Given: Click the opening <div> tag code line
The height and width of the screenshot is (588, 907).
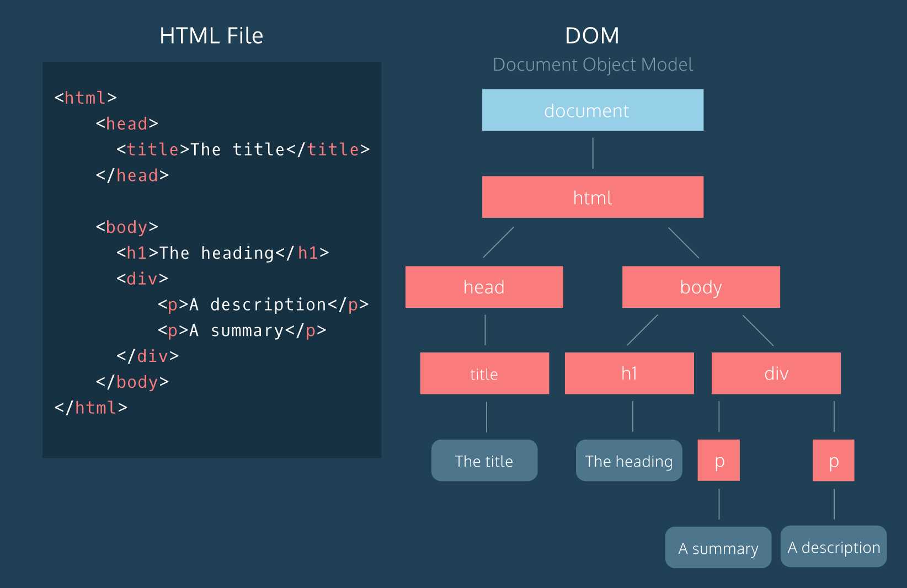Looking at the screenshot, I should [x=142, y=279].
